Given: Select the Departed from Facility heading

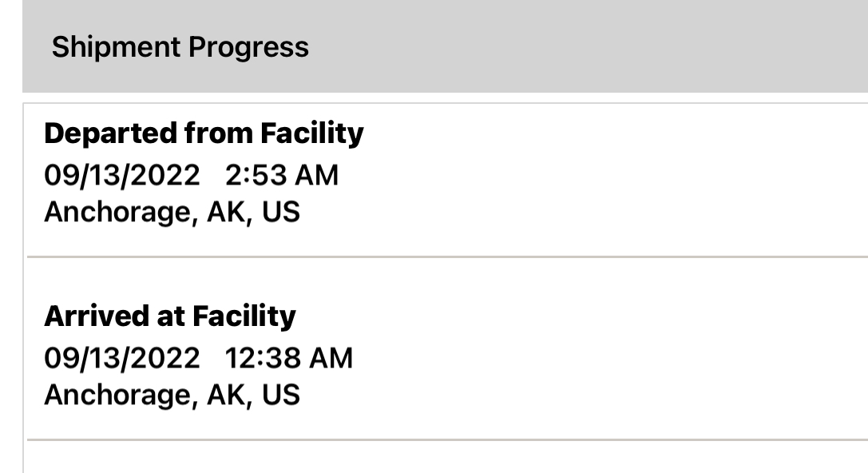Looking at the screenshot, I should pos(204,134).
